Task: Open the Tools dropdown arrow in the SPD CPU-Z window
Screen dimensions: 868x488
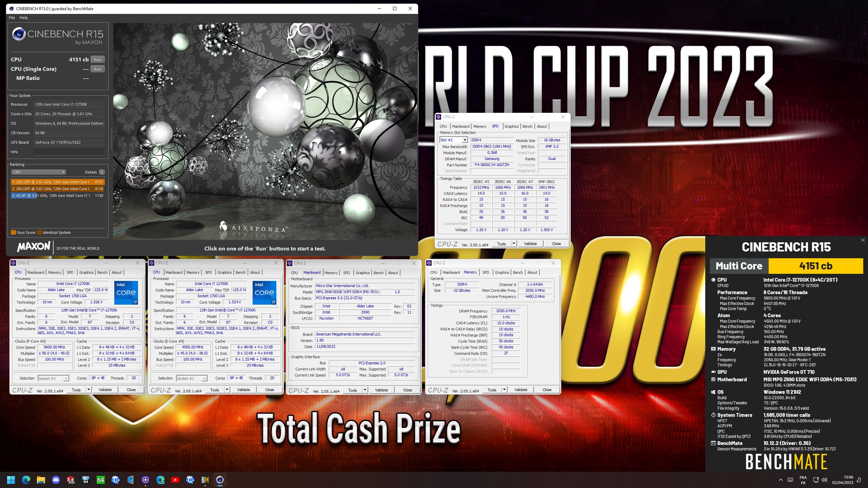Action: 514,244
